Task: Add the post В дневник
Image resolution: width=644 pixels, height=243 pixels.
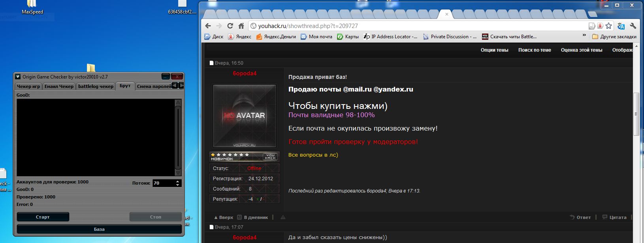Action: (x=252, y=217)
